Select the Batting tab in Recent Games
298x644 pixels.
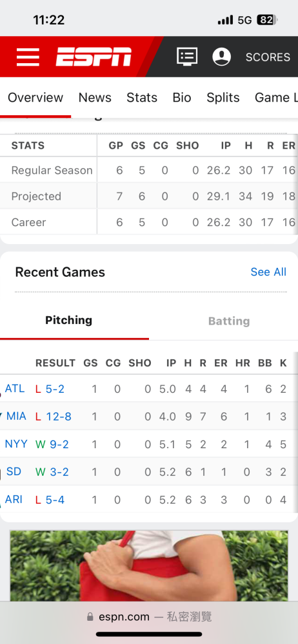229,321
